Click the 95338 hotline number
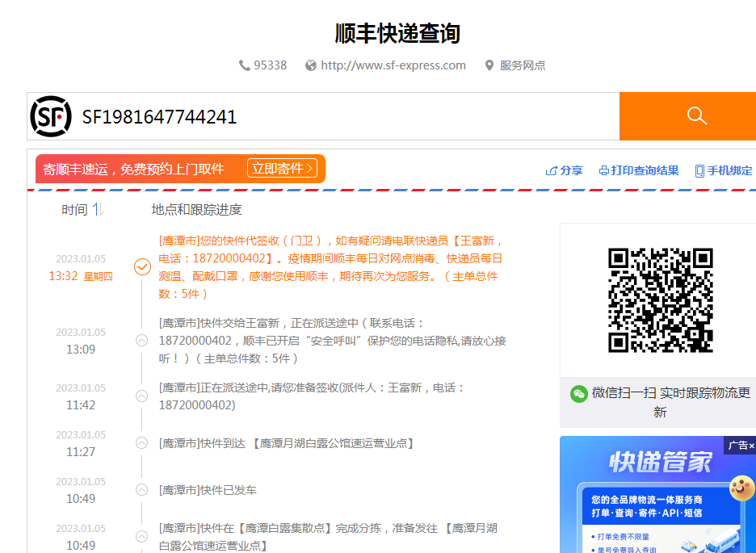 coord(270,65)
